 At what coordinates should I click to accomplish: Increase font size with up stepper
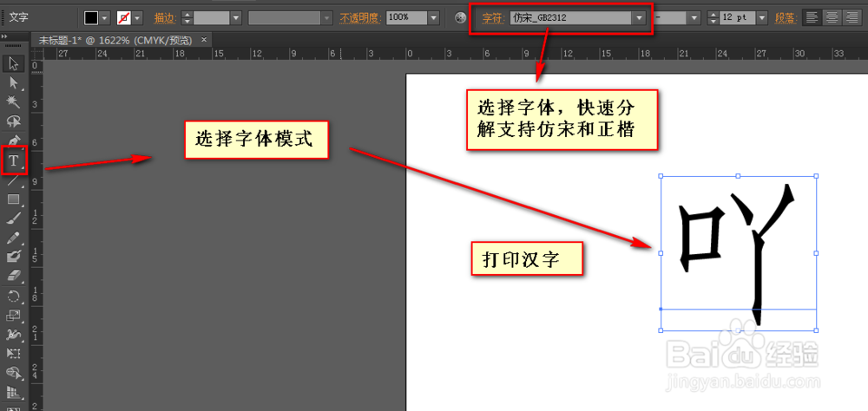click(713, 15)
